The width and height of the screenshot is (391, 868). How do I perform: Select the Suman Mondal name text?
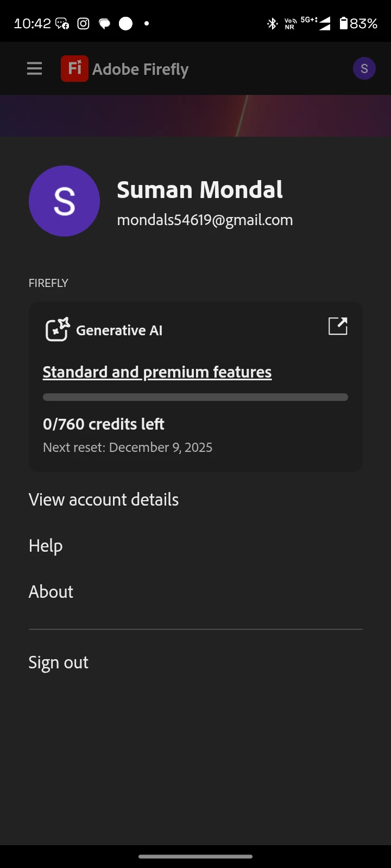[x=200, y=190]
